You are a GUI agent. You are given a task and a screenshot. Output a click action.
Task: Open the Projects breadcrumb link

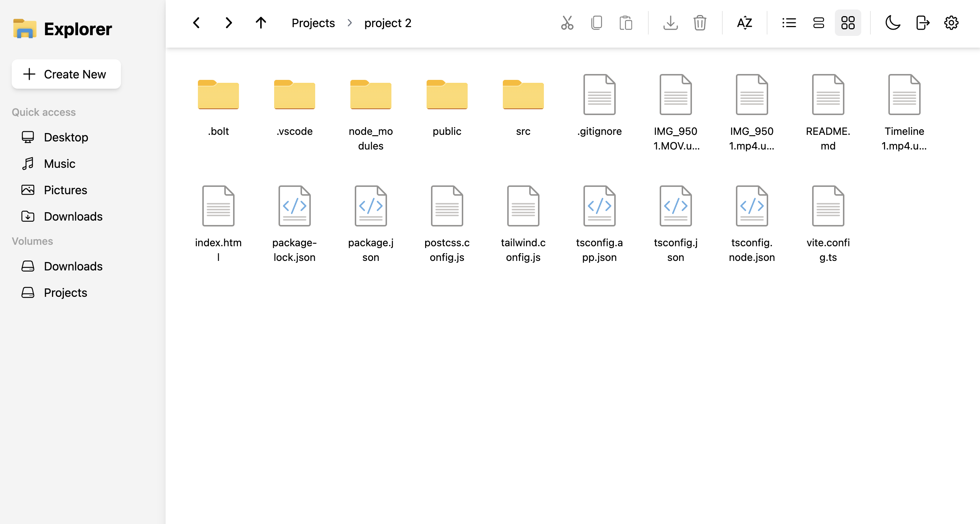click(x=313, y=23)
